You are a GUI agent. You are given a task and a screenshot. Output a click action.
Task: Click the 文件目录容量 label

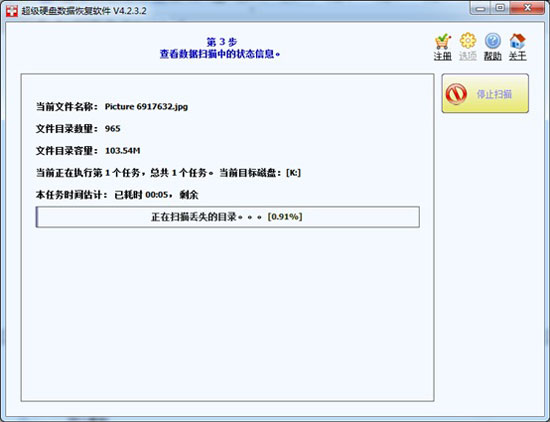click(x=67, y=150)
